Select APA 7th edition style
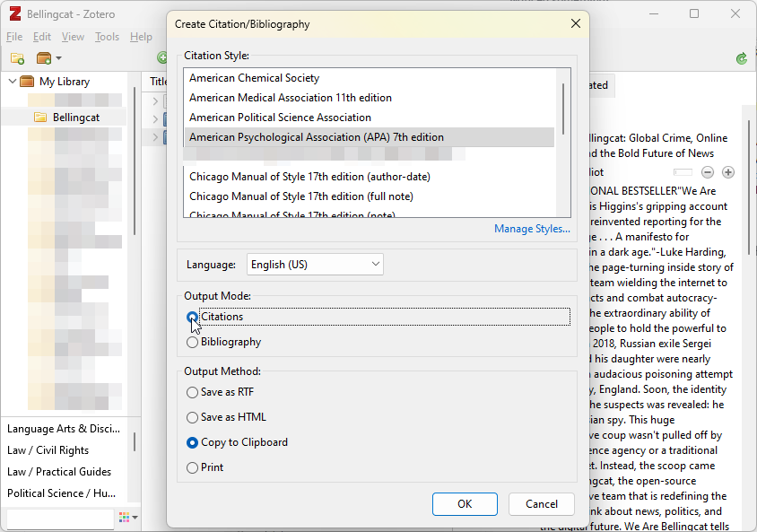The image size is (757, 532). [370, 137]
